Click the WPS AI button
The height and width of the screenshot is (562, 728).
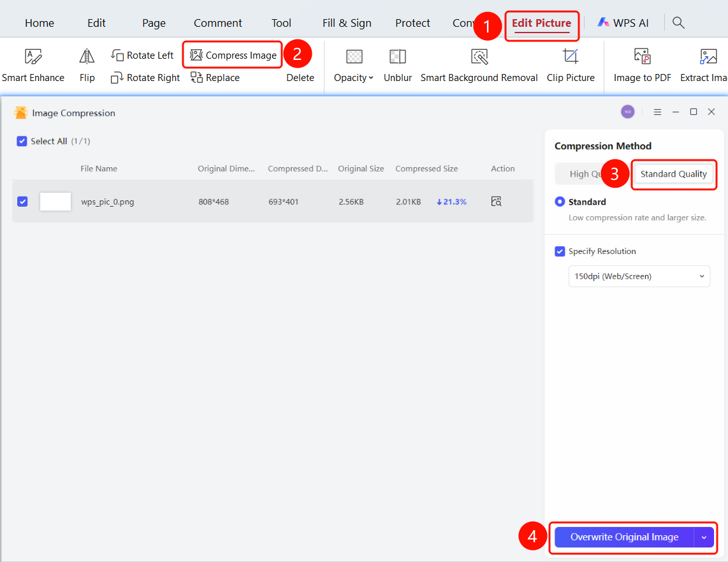pyautogui.click(x=623, y=23)
